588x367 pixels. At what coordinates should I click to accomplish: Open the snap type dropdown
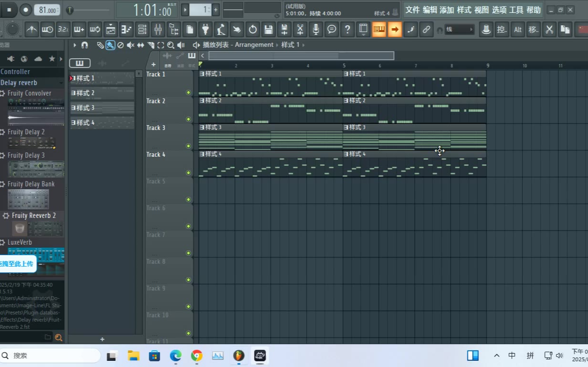point(459,30)
